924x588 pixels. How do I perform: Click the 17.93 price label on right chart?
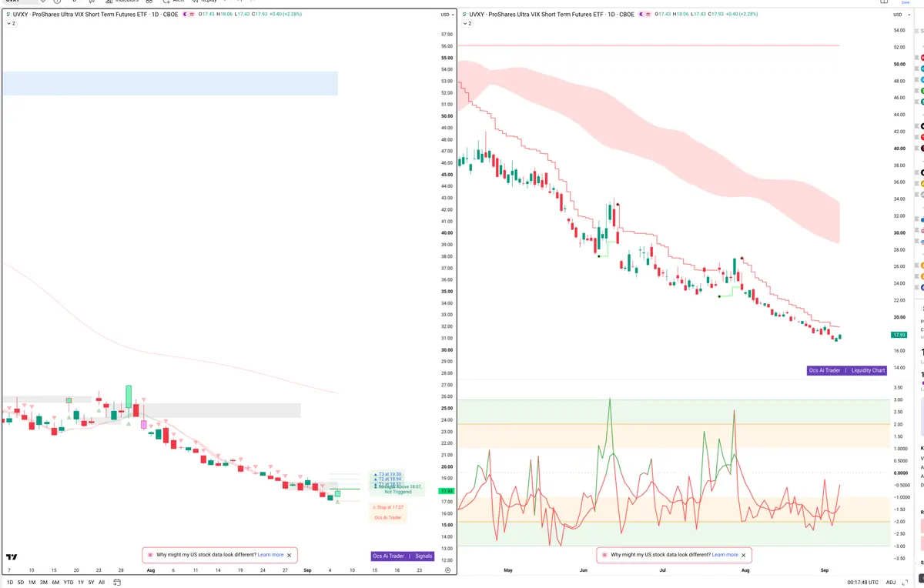[899, 335]
